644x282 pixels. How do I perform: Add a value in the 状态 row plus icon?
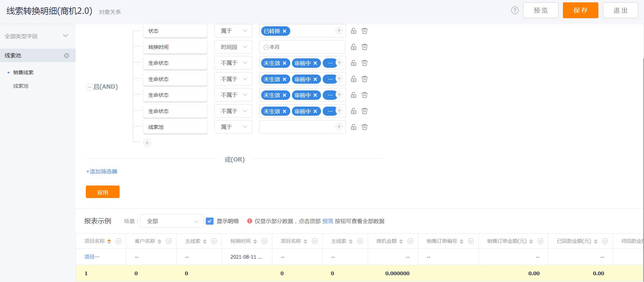339,30
